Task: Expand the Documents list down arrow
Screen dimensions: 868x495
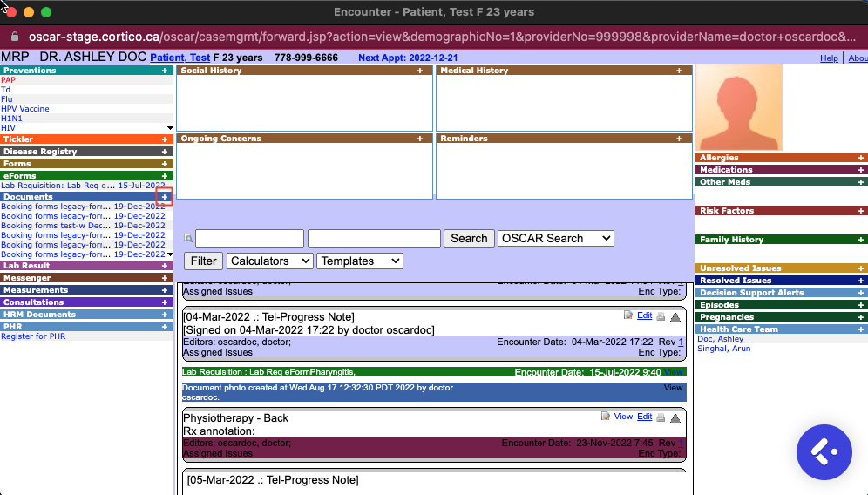Action: click(170, 254)
